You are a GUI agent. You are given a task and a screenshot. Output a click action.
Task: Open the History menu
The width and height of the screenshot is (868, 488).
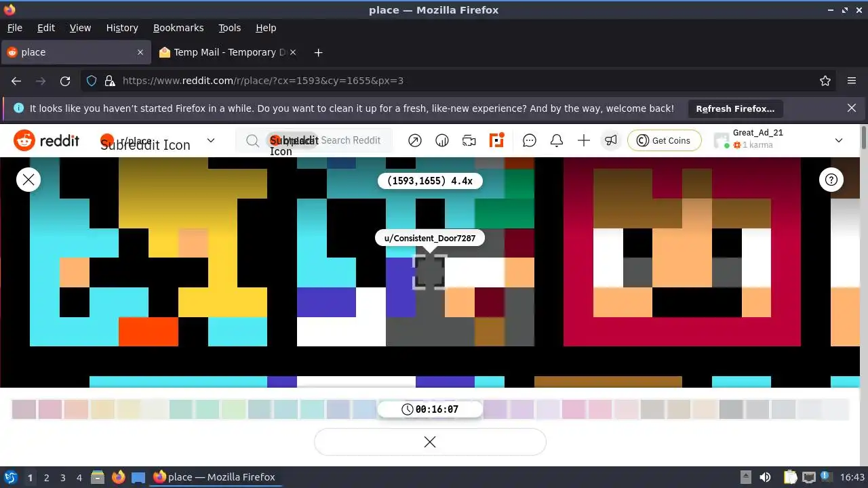pyautogui.click(x=122, y=28)
